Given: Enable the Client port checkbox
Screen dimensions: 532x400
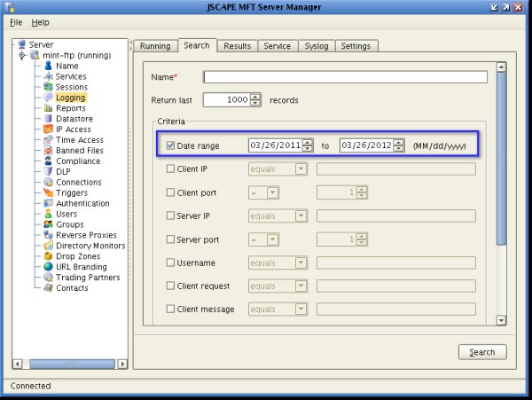Looking at the screenshot, I should [x=170, y=192].
